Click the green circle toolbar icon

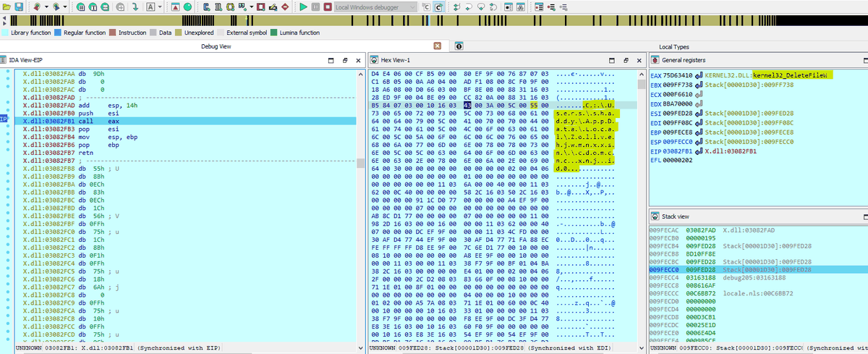coord(187,7)
